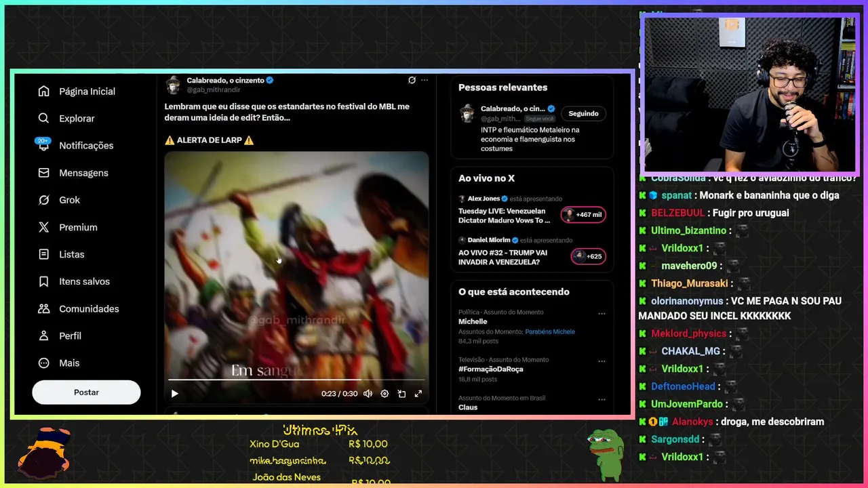Viewport: 868px width, 488px height.
Task: Click the João das Neves donor name
Action: [286, 476]
